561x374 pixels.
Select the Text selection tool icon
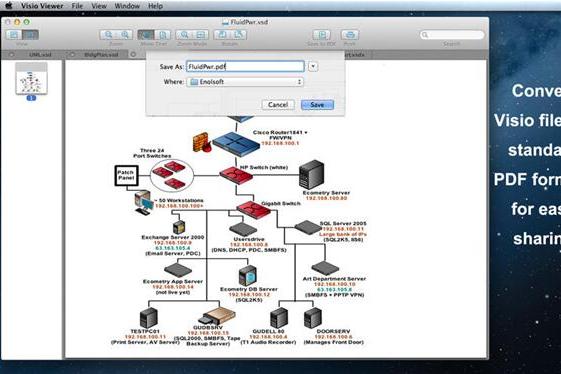(162, 35)
